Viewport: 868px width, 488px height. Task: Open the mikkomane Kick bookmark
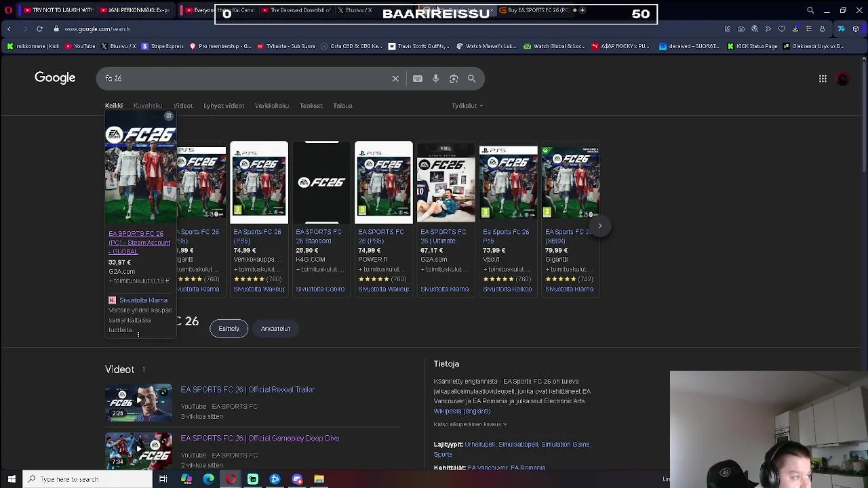33,46
